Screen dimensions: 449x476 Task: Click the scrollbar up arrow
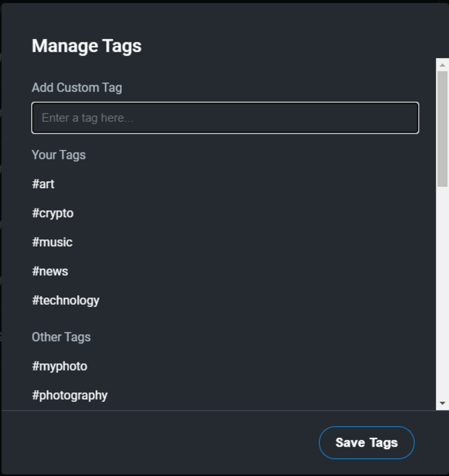[442, 65]
